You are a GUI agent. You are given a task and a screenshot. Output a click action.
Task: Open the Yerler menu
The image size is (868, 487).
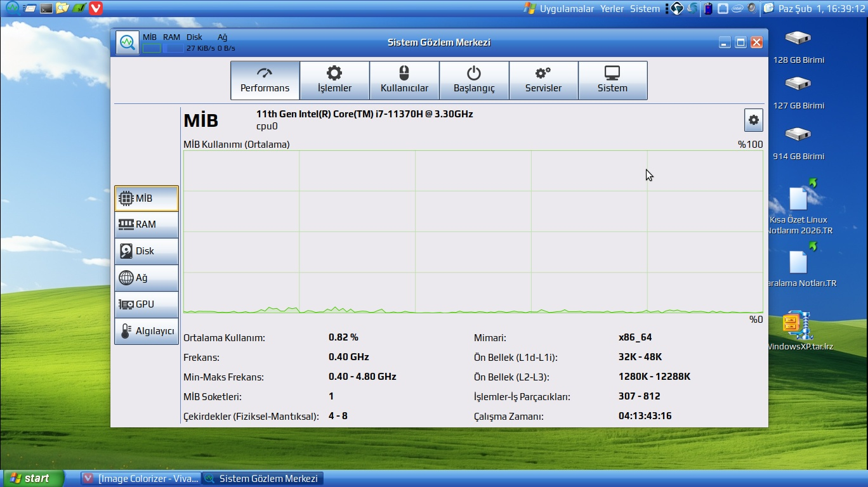[x=612, y=8]
